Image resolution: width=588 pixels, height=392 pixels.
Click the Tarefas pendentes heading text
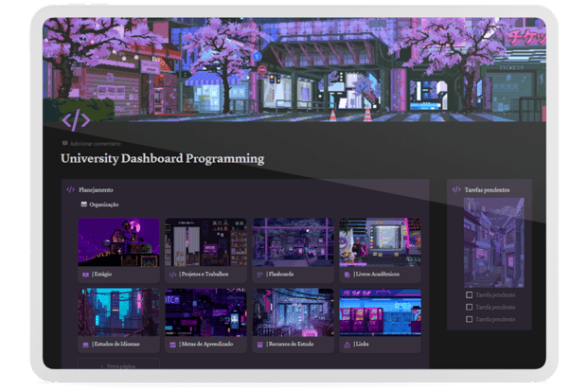[487, 189]
